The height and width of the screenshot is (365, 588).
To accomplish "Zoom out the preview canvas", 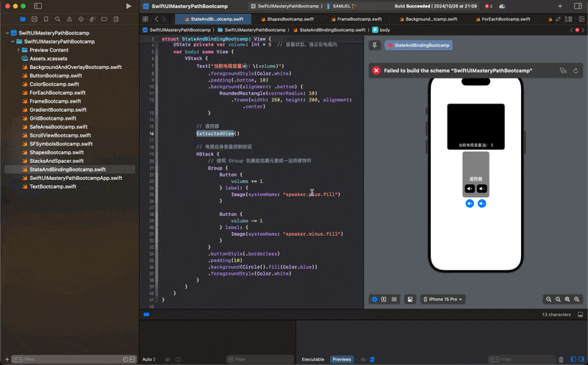I will coord(548,300).
